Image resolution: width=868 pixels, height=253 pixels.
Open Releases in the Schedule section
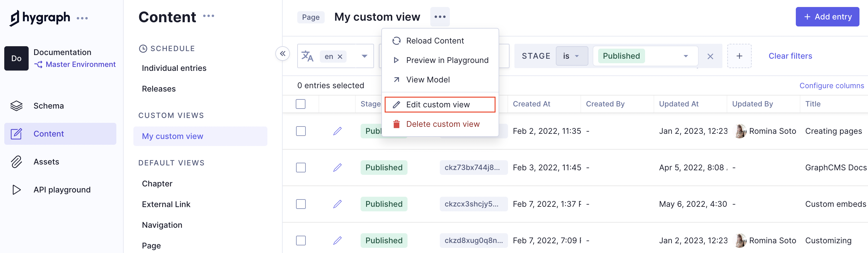coord(159,89)
